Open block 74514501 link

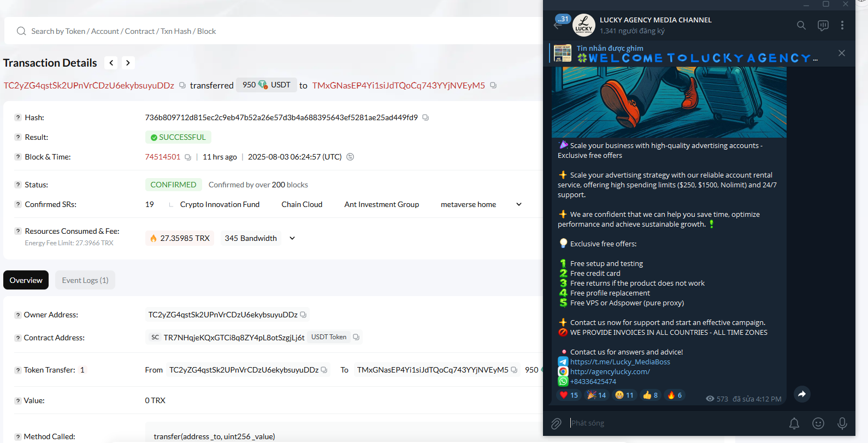pyautogui.click(x=163, y=157)
